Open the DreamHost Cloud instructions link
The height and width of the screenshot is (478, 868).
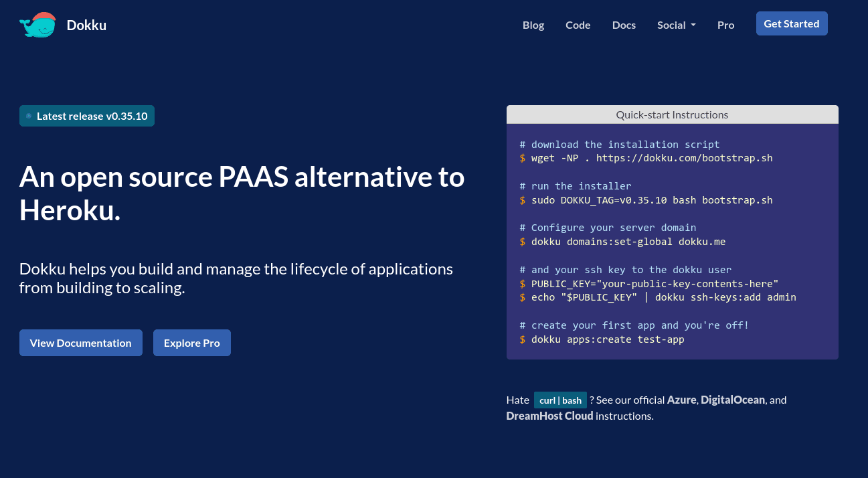pyautogui.click(x=549, y=416)
